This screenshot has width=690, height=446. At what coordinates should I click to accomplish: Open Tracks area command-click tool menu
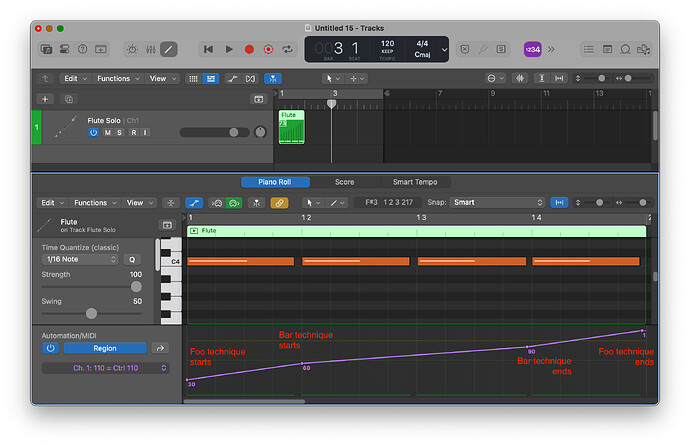point(357,79)
